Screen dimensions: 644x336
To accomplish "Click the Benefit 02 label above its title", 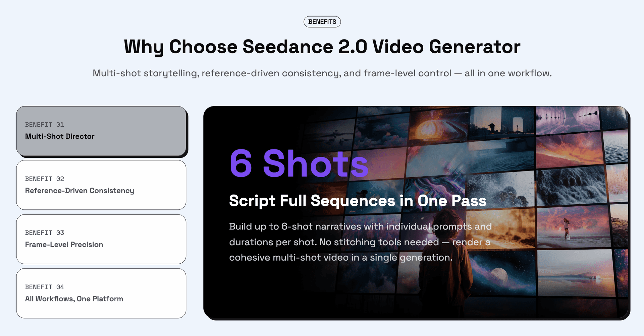I will coord(44,179).
